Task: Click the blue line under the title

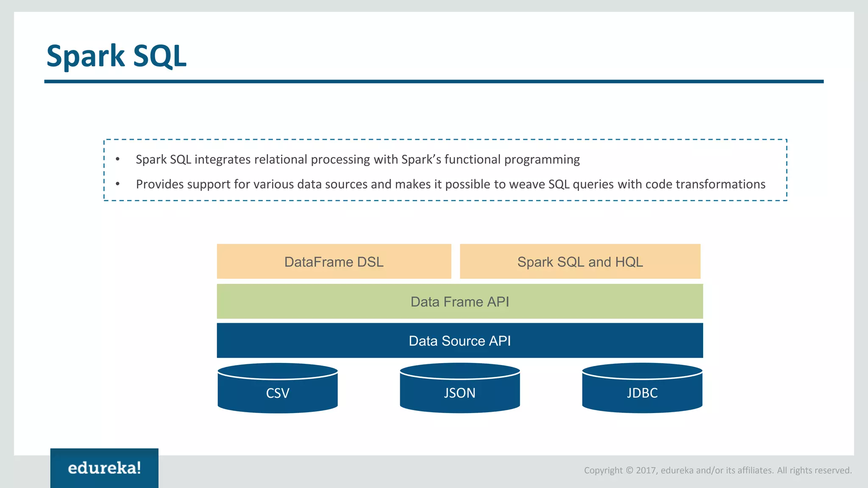Action: click(x=434, y=81)
